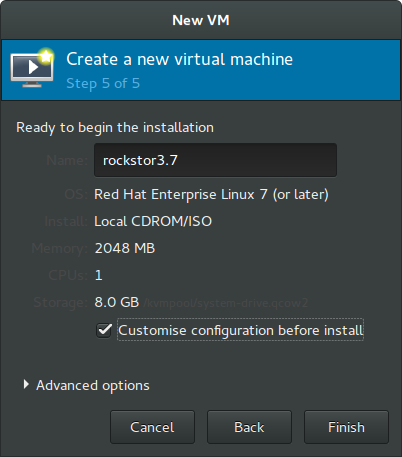
Task: Click the virtual machine monitor icon
Action: pyautogui.click(x=32, y=68)
